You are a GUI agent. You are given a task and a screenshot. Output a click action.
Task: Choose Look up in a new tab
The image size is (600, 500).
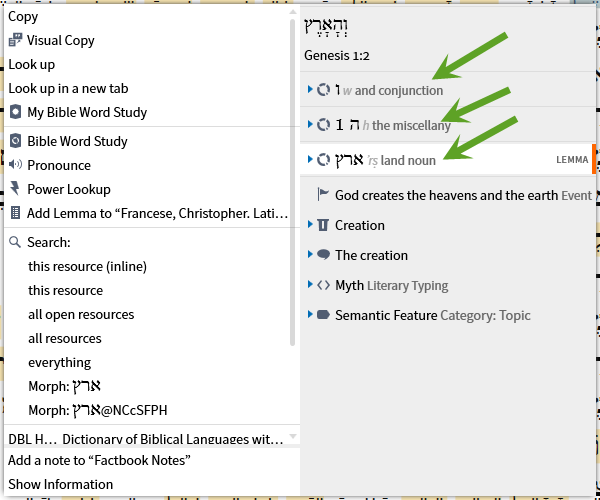pos(68,88)
